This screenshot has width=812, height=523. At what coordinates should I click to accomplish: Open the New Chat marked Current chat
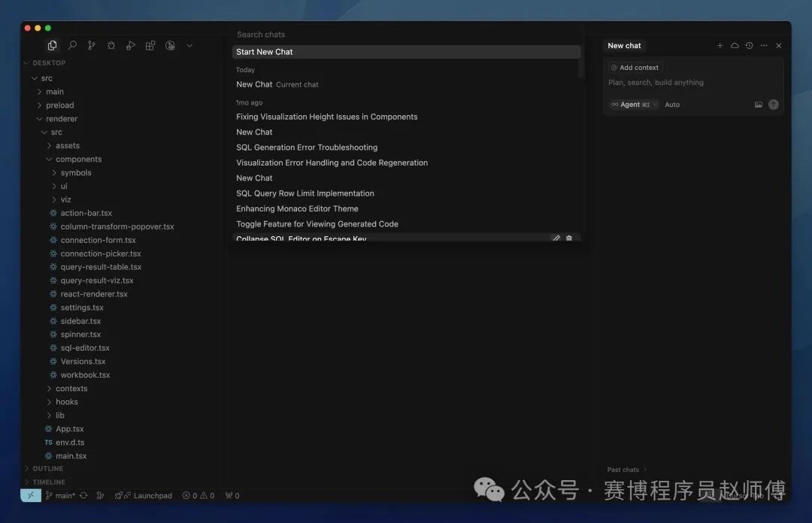pos(407,84)
